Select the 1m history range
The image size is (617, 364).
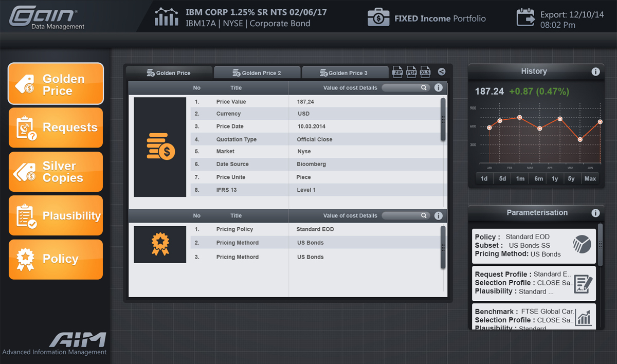click(520, 178)
